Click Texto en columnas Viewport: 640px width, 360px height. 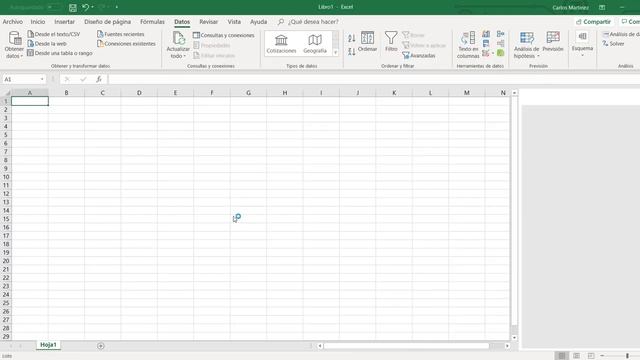(468, 45)
